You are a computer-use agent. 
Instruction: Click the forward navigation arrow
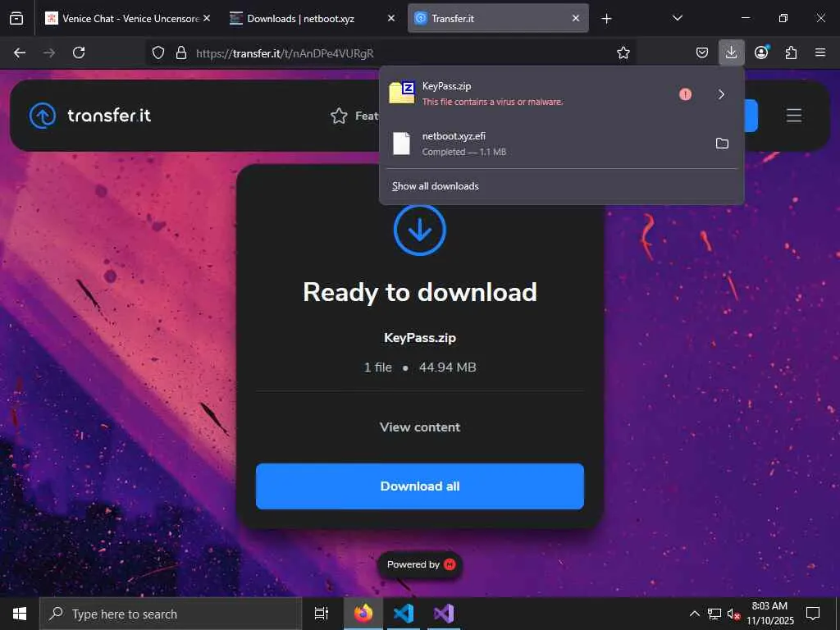(49, 52)
